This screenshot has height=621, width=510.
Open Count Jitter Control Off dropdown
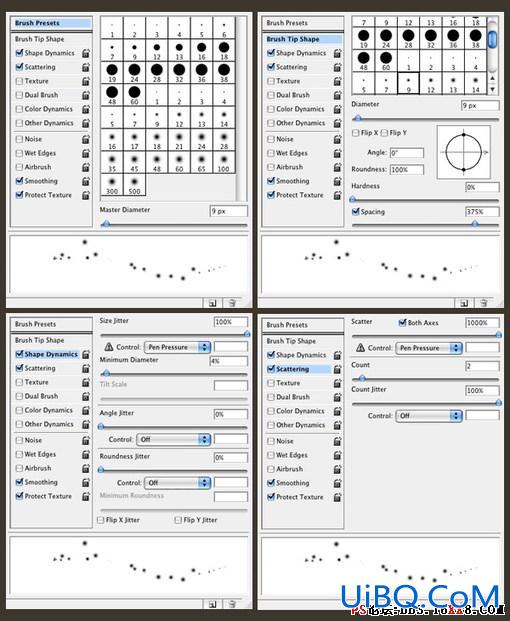tap(428, 416)
